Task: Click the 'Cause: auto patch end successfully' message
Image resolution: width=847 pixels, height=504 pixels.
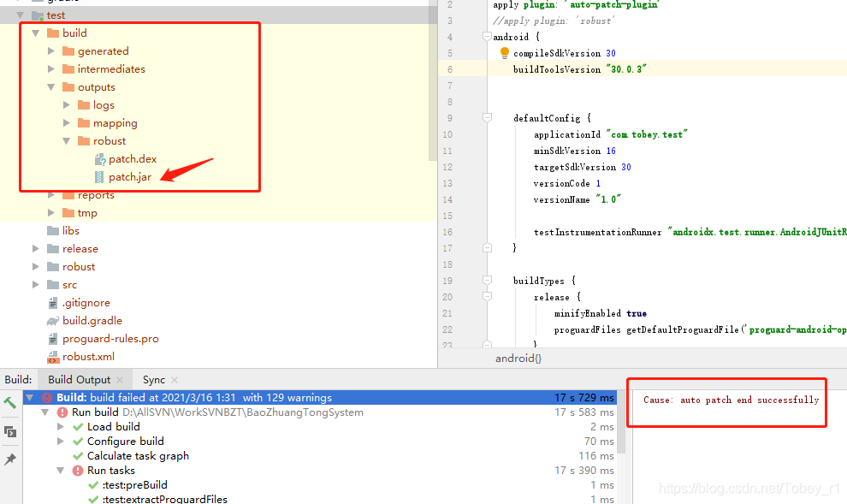Action: [731, 400]
